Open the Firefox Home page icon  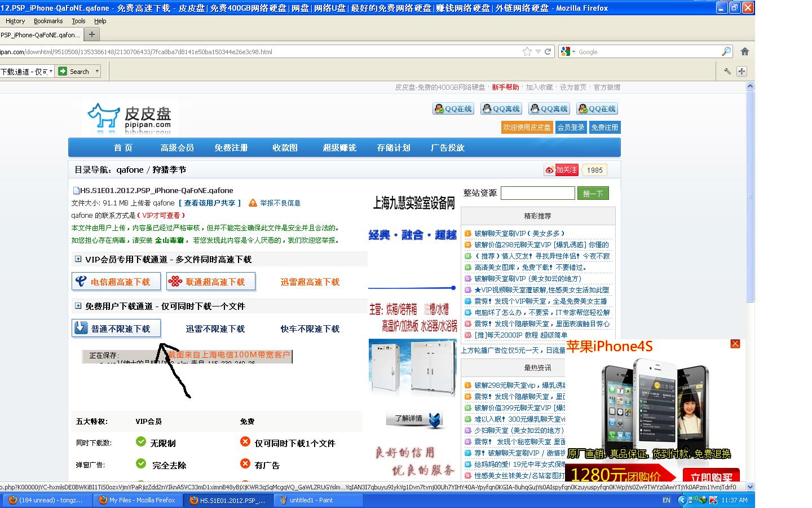click(x=744, y=51)
